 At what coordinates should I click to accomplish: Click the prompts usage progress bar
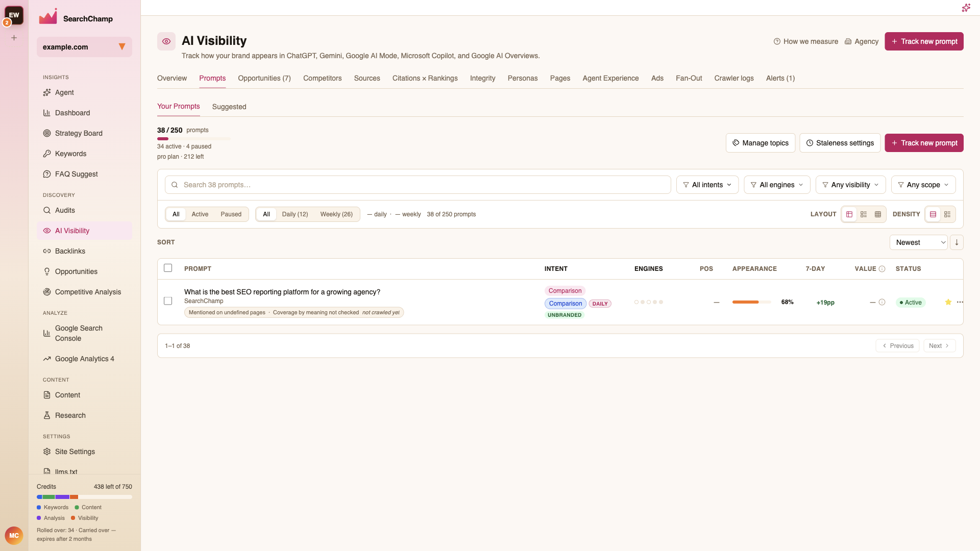[194, 139]
